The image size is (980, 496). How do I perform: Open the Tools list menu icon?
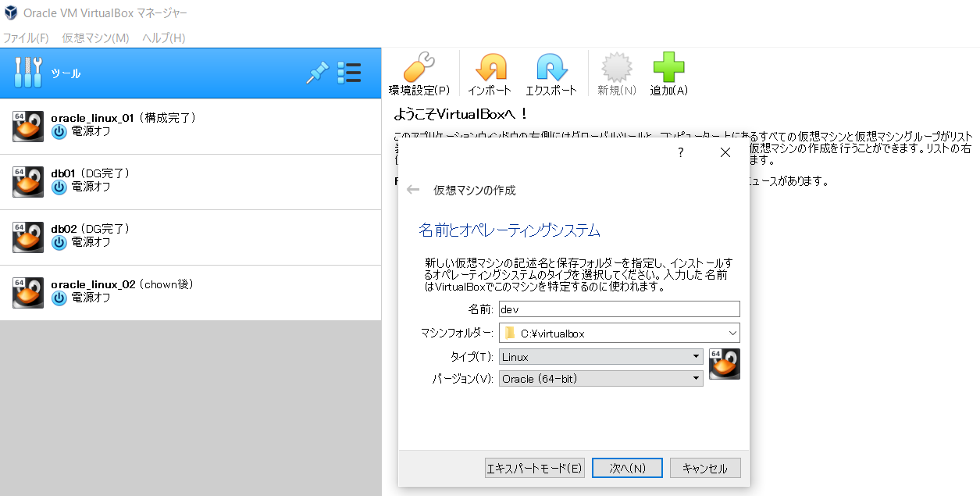click(349, 73)
